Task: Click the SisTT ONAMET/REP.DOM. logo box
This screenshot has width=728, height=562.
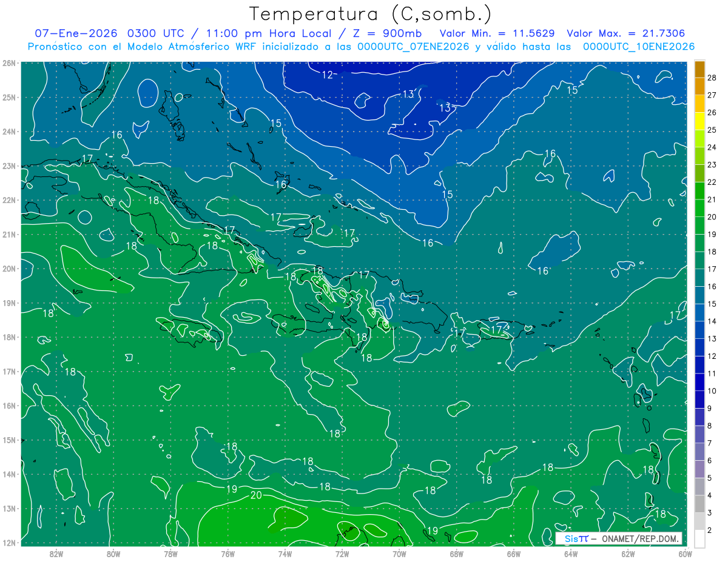Action: click(x=619, y=538)
